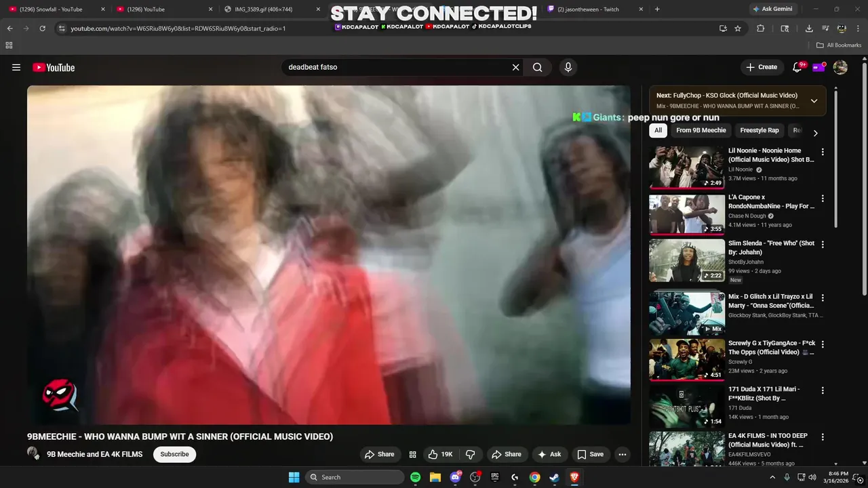The image size is (868, 488).
Task: Click the volume icon in system tray
Action: [812, 477]
